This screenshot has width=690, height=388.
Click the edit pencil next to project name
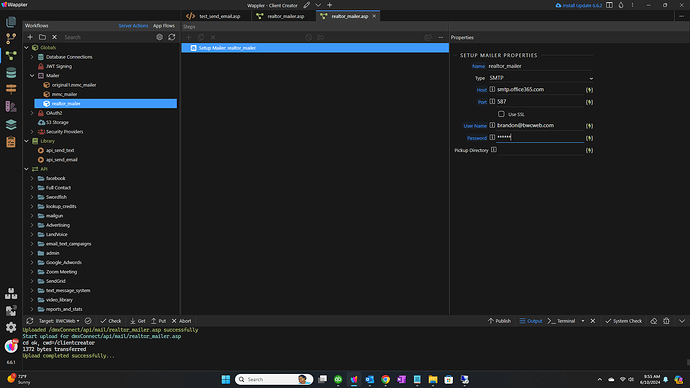point(306,5)
